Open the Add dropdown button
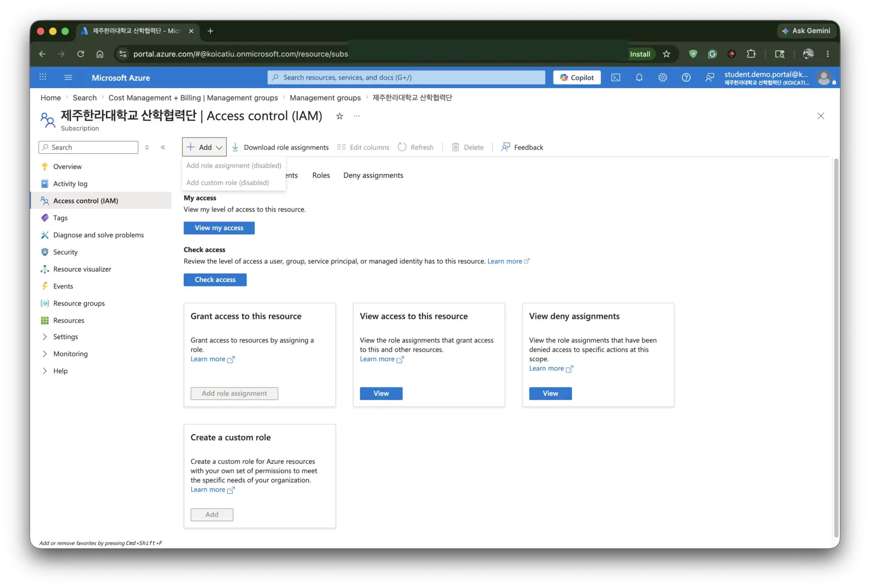This screenshot has height=588, width=870. click(x=204, y=147)
